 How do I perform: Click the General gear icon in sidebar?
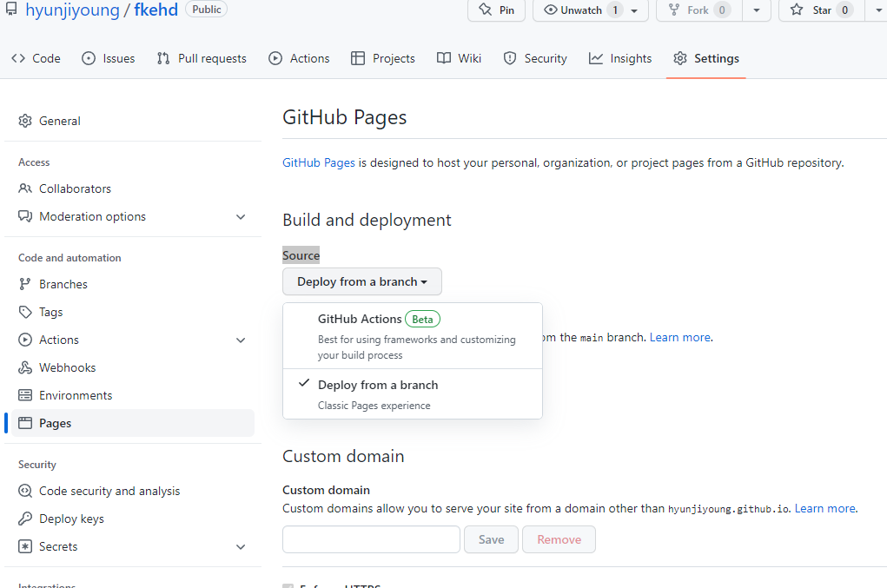click(x=25, y=121)
